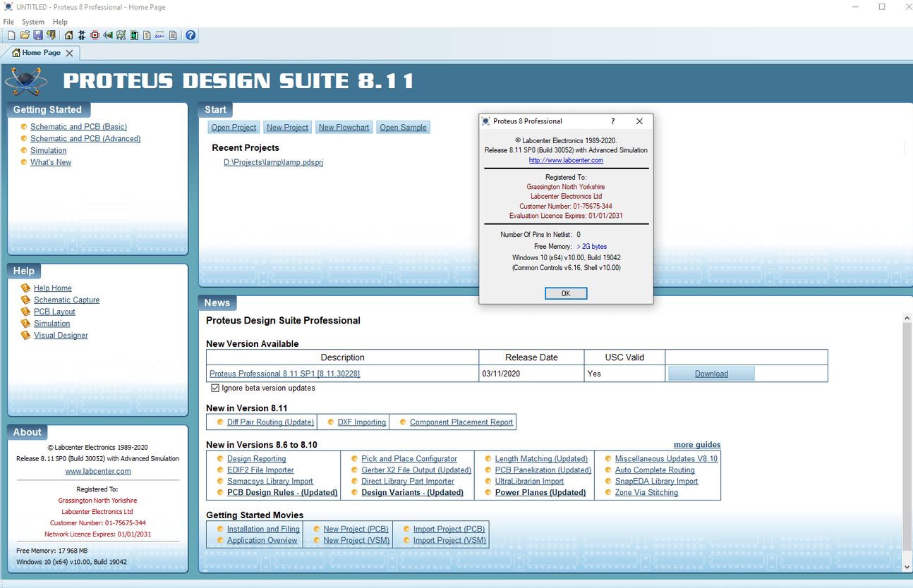Screen dimensions: 913x588
Task: Play New Project (PCB) movie
Action: 356,529
